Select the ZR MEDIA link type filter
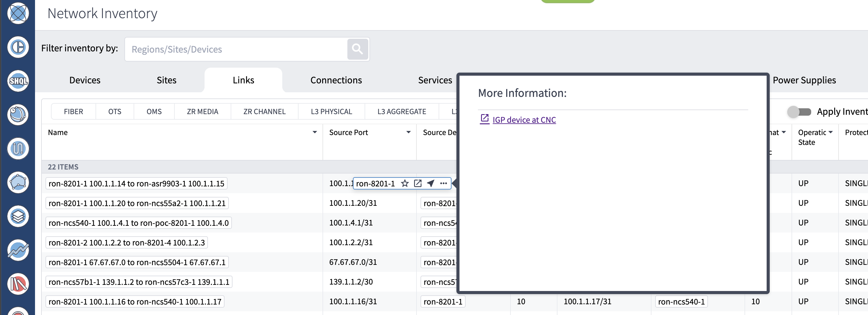Screen dimensions: 868x315 coord(202,111)
